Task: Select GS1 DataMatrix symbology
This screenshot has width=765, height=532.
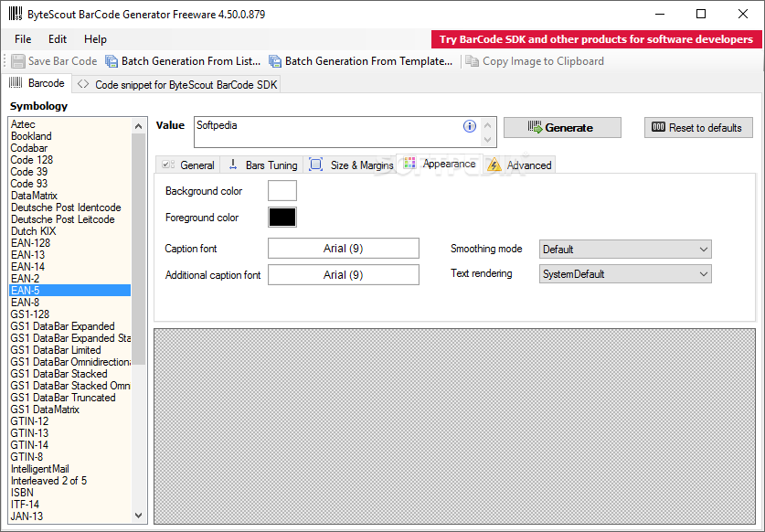Action: 69,409
